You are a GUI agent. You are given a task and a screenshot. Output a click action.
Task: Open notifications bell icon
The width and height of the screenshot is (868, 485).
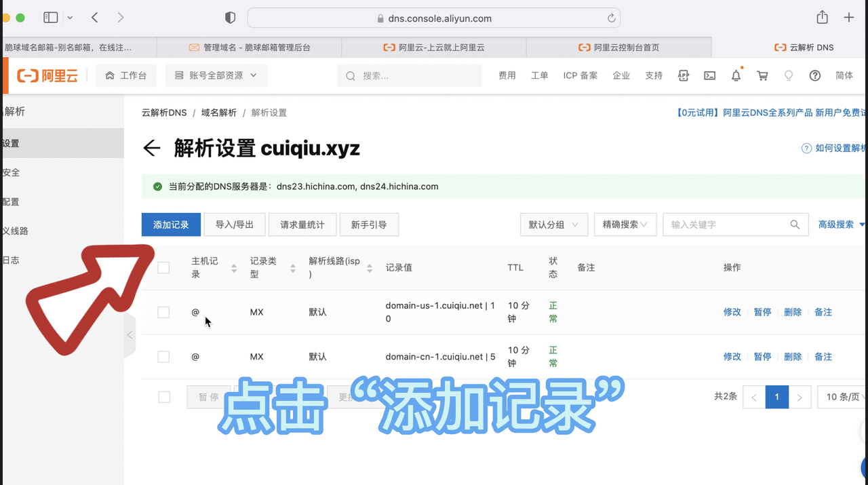tap(736, 75)
